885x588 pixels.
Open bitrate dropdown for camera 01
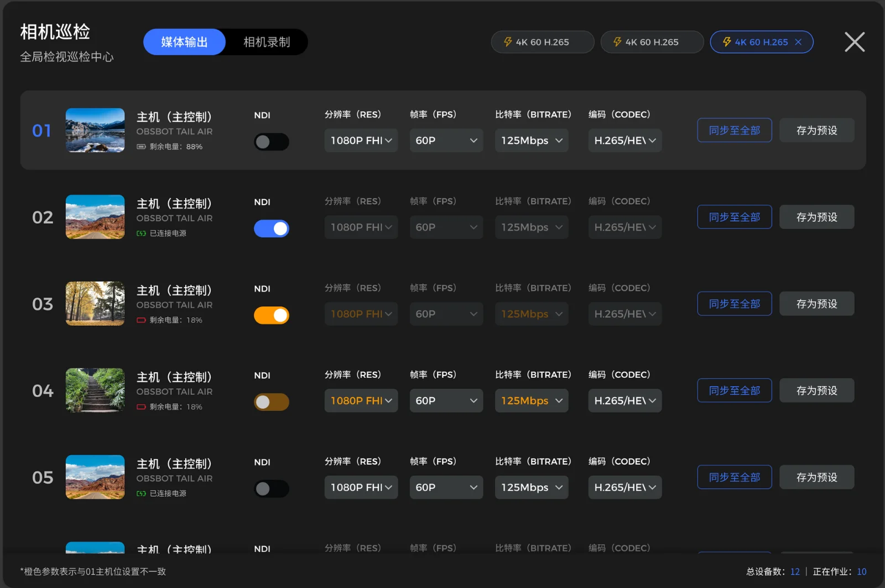click(x=532, y=141)
